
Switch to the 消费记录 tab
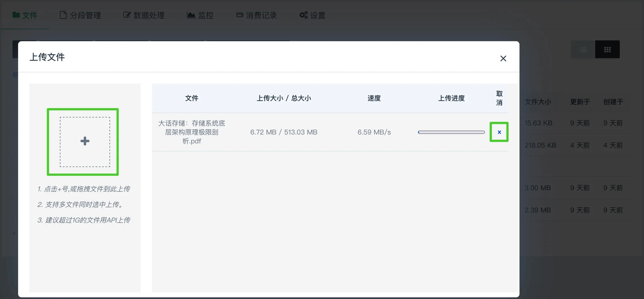pos(257,15)
